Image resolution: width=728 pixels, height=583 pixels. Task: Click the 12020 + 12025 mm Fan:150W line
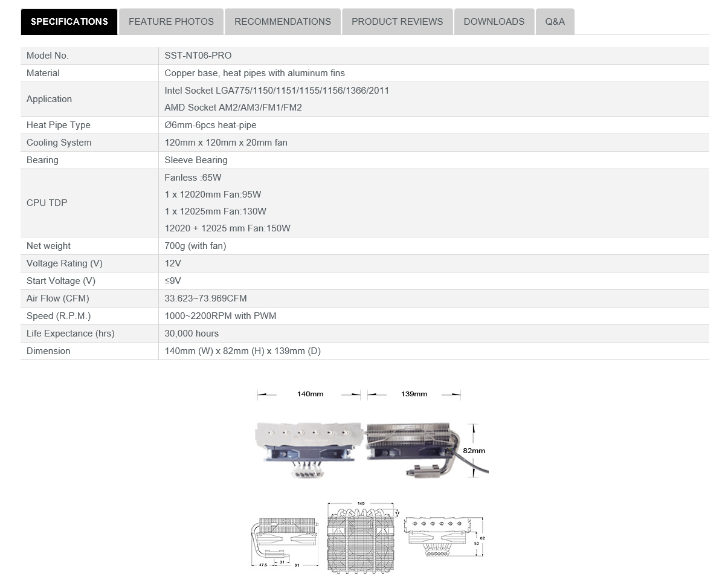click(x=227, y=228)
